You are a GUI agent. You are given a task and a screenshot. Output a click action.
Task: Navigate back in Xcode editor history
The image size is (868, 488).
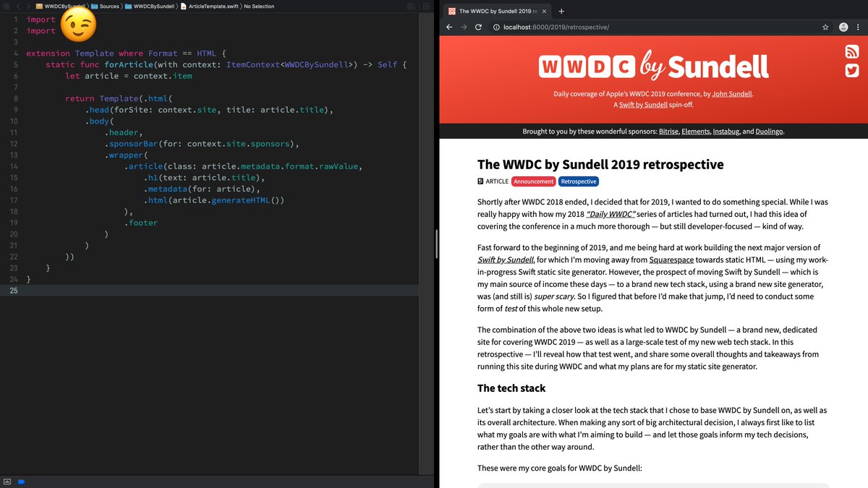(18, 6)
